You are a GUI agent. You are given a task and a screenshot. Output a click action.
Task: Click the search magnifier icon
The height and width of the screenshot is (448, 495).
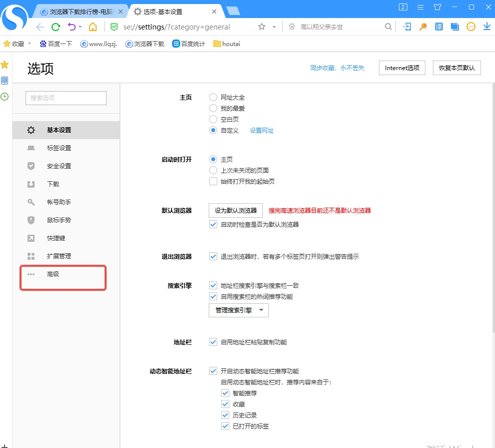click(x=388, y=27)
